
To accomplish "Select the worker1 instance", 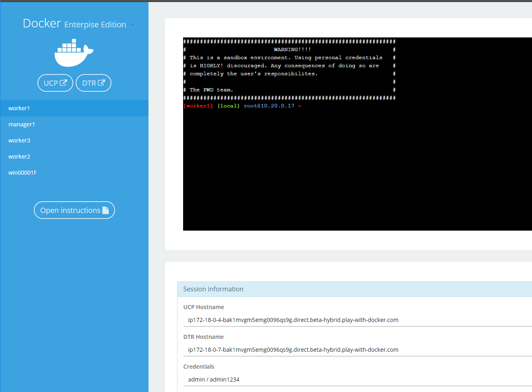I will (x=74, y=108).
